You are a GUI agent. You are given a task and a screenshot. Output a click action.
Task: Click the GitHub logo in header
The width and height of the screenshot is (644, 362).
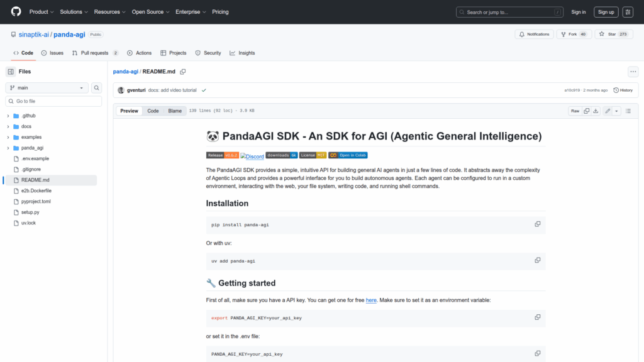tap(16, 12)
